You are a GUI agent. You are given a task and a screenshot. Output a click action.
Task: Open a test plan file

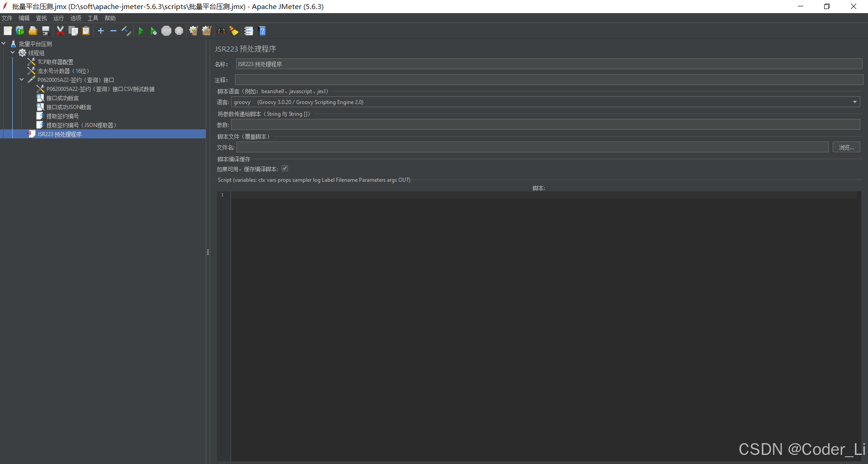(33, 31)
